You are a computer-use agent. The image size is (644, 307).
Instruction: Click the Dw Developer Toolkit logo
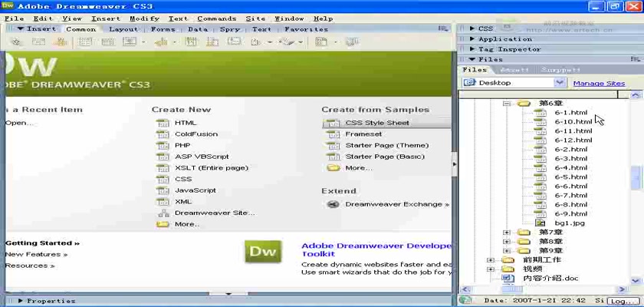point(263,252)
